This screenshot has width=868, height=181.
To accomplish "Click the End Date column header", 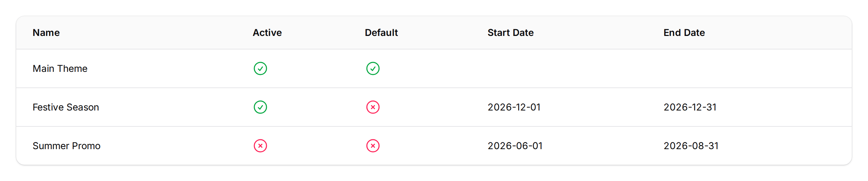I will (684, 33).
